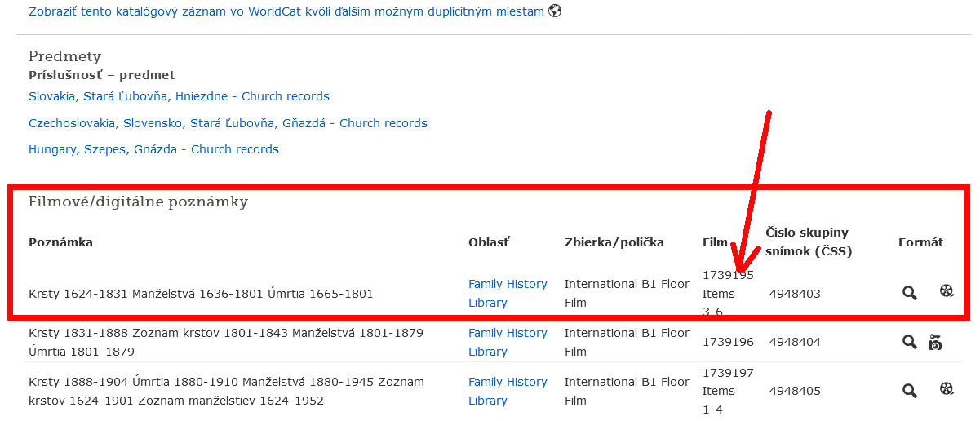Click the Formát column header
Image resolution: width=980 pixels, height=421 pixels.
920,242
